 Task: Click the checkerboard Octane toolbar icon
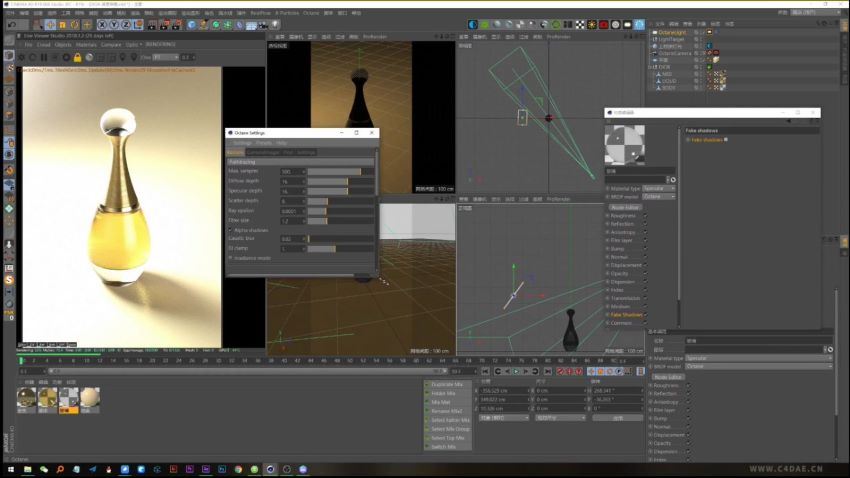tap(580, 24)
